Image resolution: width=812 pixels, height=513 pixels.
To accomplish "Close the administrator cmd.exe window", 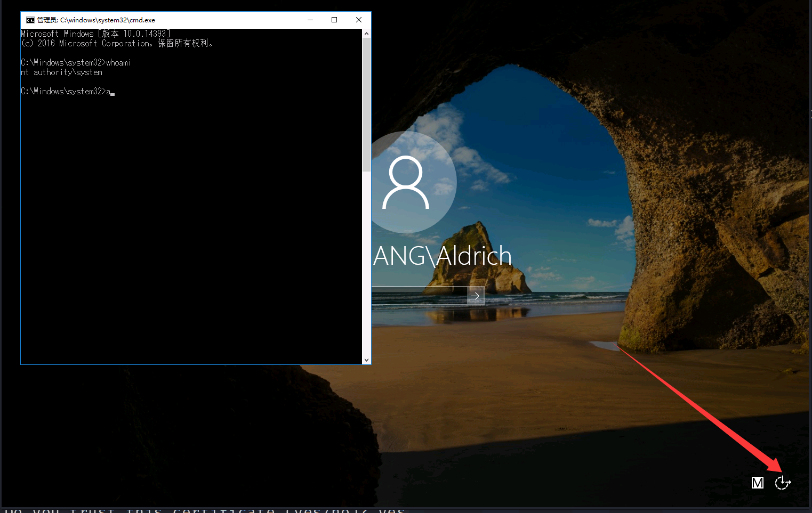I will click(x=359, y=20).
